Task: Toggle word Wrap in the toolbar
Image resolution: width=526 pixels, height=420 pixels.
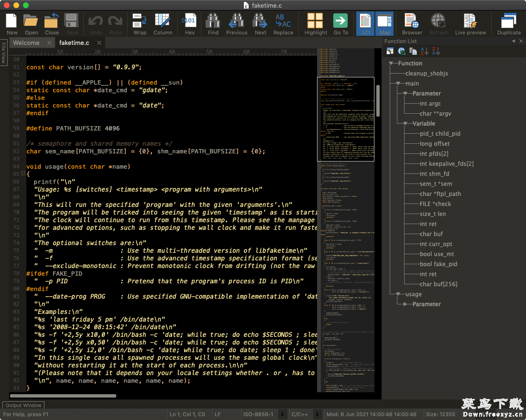Action: (140, 24)
